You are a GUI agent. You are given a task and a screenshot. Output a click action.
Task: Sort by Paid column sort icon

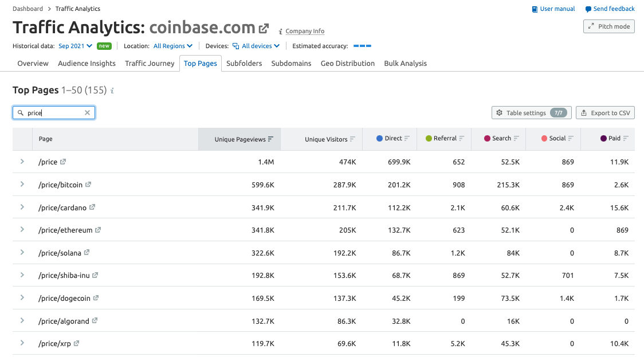tap(626, 139)
